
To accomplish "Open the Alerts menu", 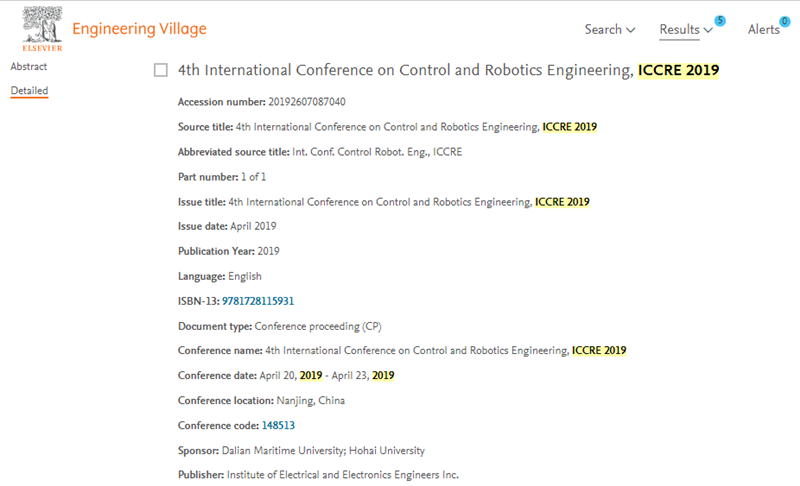I will (x=764, y=30).
